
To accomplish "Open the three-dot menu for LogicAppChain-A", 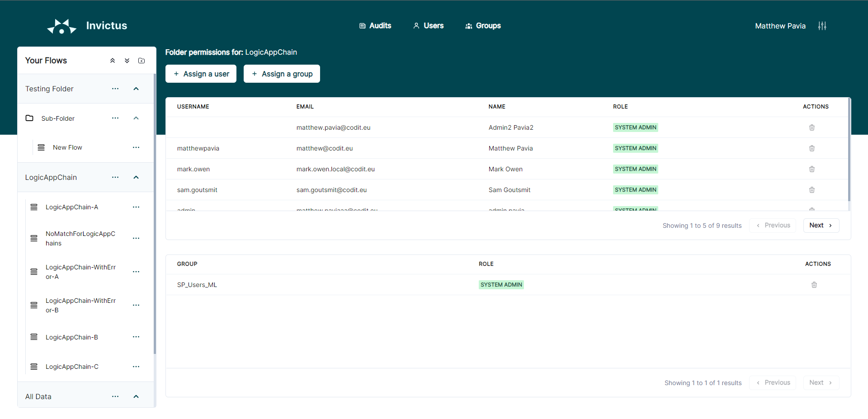I will point(136,207).
